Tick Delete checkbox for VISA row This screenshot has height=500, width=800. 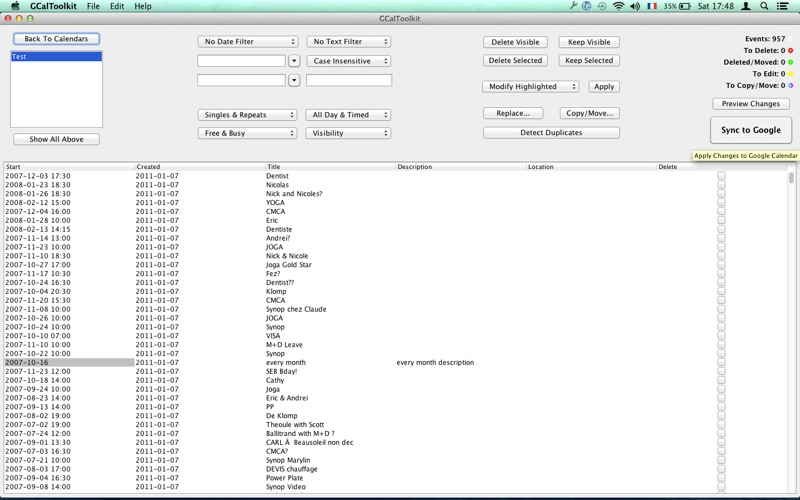click(x=721, y=336)
